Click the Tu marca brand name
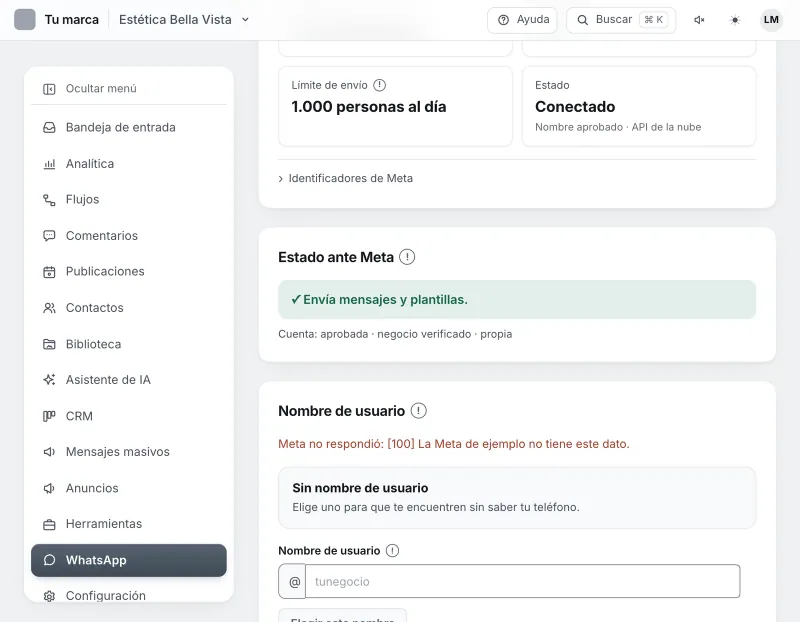 pyautogui.click(x=71, y=20)
